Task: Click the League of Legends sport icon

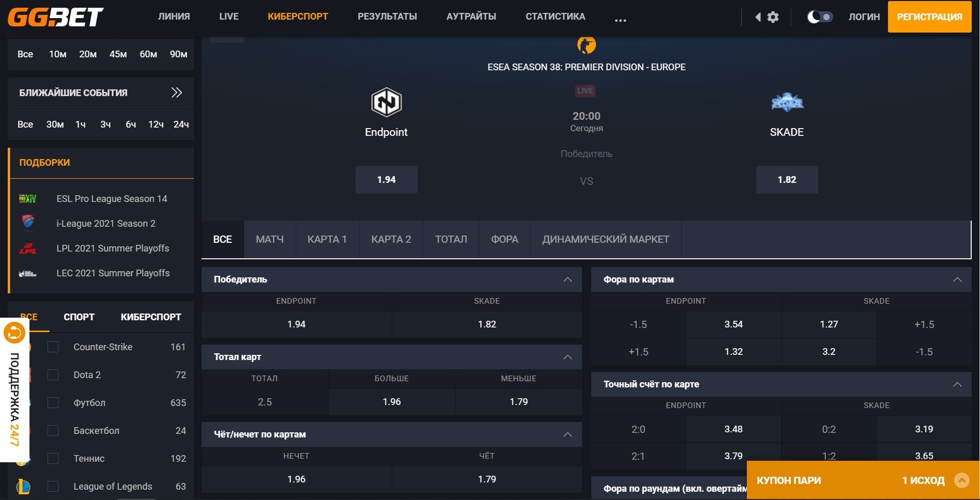Action: (x=23, y=487)
